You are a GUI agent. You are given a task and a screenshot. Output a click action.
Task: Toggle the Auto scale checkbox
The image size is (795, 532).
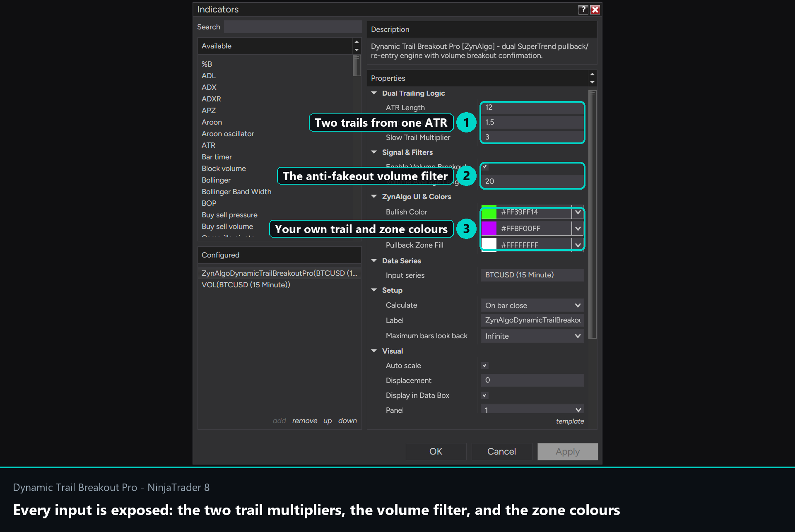pyautogui.click(x=484, y=366)
